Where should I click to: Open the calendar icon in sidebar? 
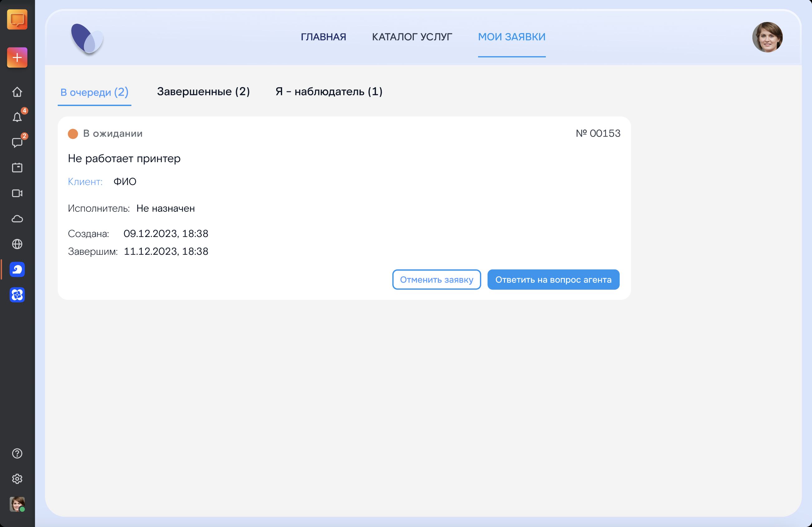click(x=17, y=168)
